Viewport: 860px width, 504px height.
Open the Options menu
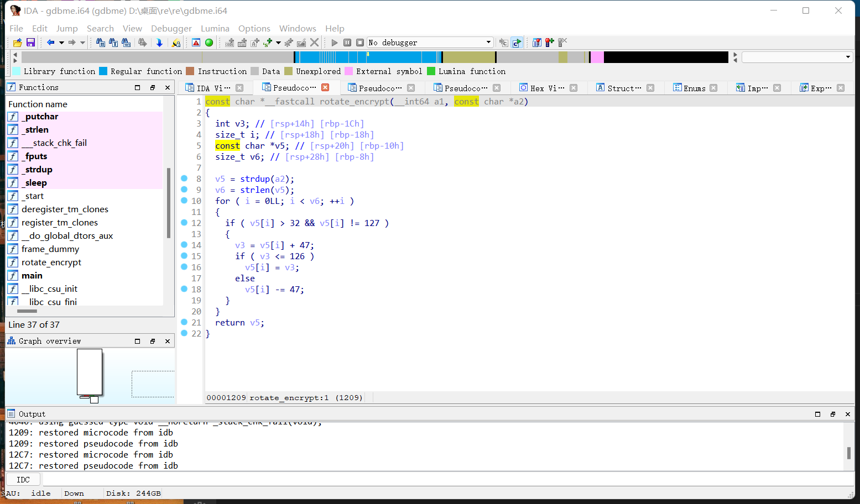click(254, 28)
